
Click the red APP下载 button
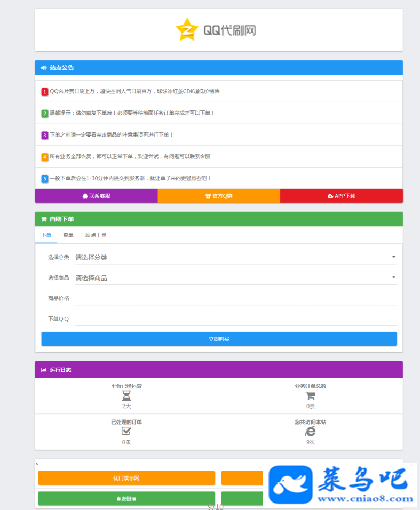coord(342,196)
